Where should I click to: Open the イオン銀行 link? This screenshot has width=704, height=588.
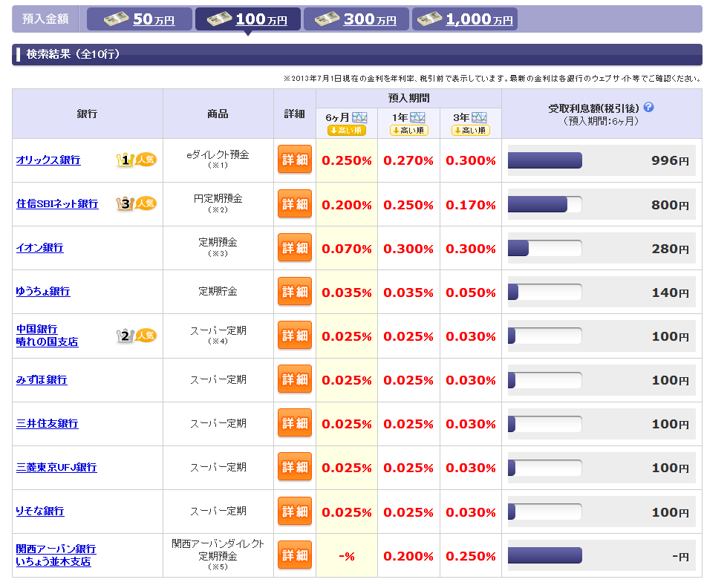coord(39,247)
